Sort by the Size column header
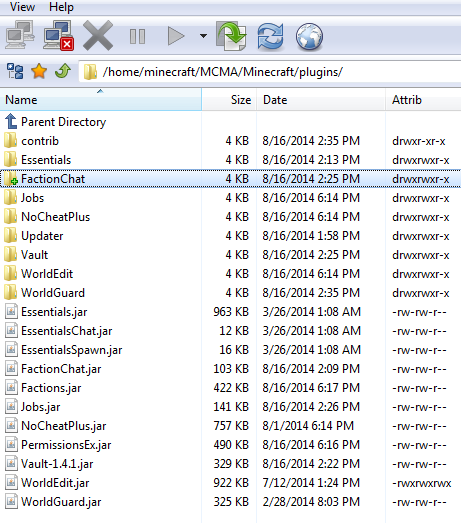 click(x=229, y=99)
